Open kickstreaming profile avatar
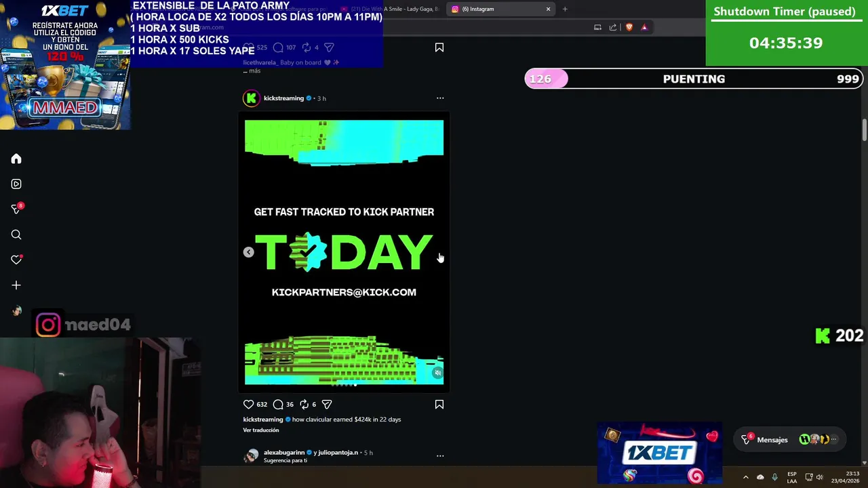This screenshot has height=488, width=868. tap(252, 98)
